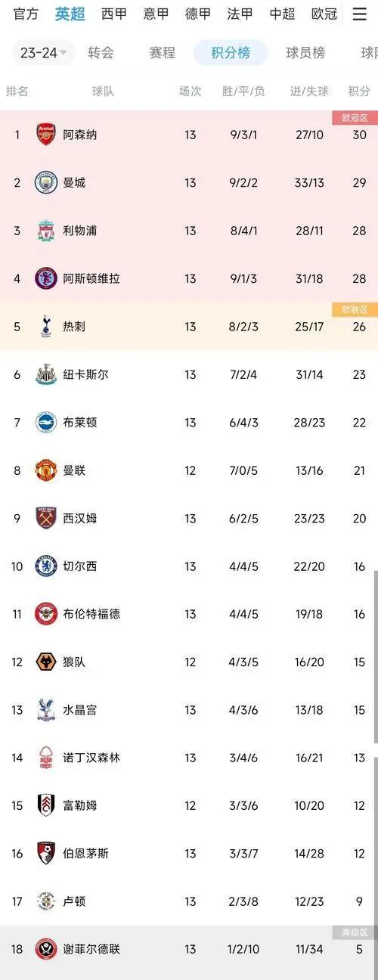Open the 23-24 season dropdown
The image size is (378, 980).
[x=43, y=53]
